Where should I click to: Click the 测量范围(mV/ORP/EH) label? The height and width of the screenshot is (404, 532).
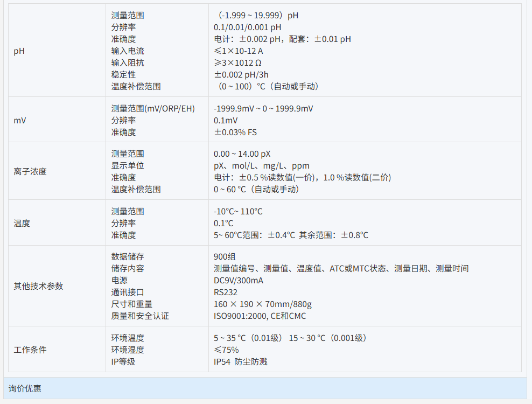tap(153, 109)
